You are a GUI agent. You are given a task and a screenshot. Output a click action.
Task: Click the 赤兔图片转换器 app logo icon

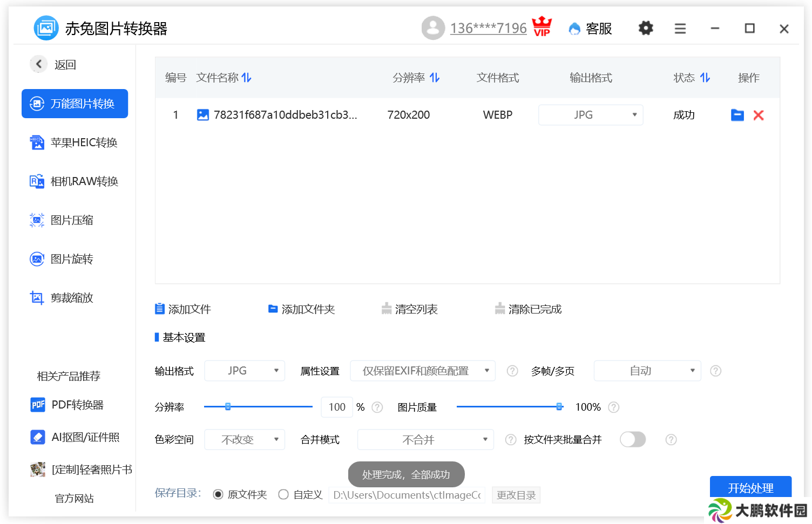click(46, 28)
